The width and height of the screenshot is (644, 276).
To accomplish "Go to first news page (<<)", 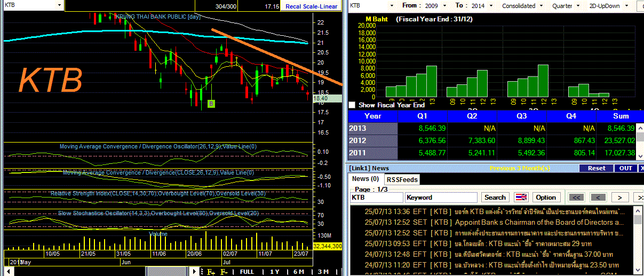I will (576, 197).
